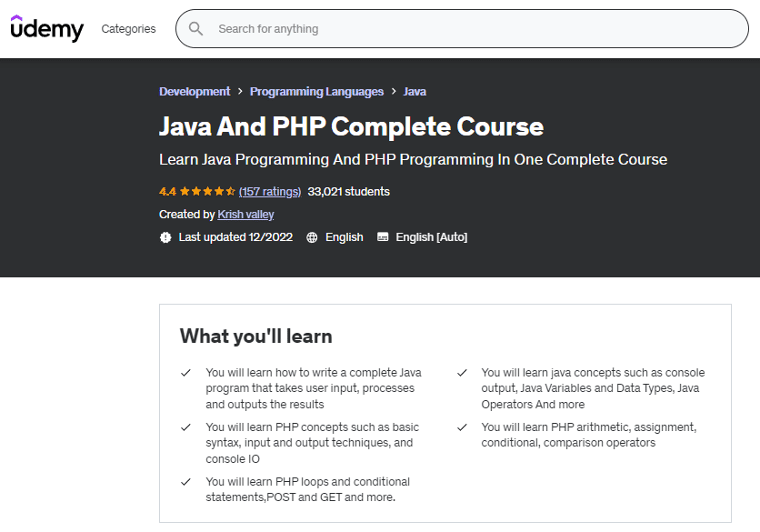Open the Categories menu
Viewport: 760px width, 532px height.
[x=128, y=29]
